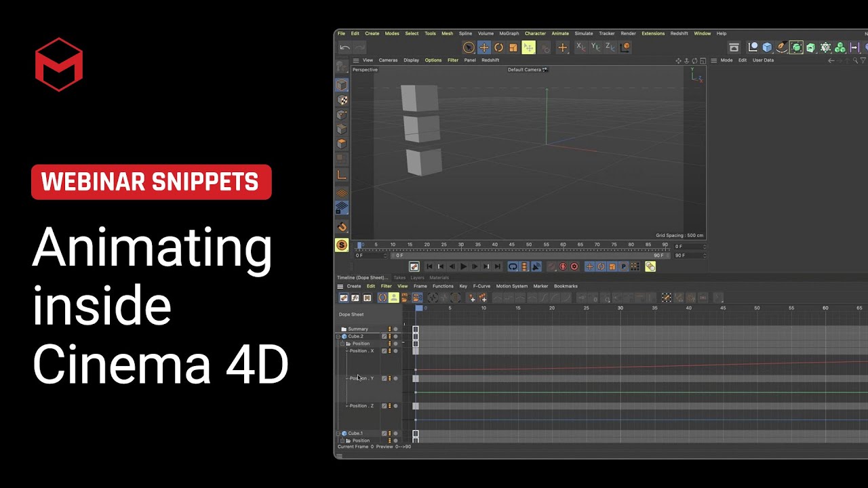Switch to the Materials tab
Viewport: 868px width, 488px height.
pyautogui.click(x=439, y=277)
